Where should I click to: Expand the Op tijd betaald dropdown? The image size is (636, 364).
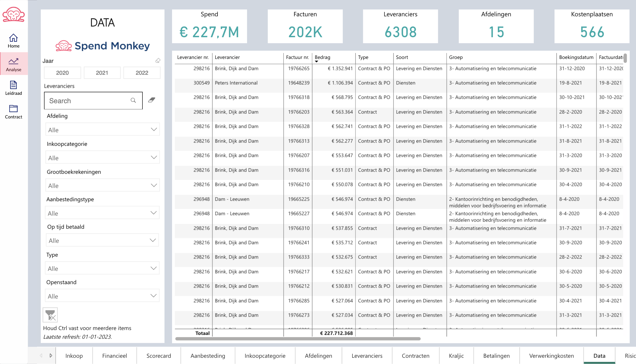point(102,240)
